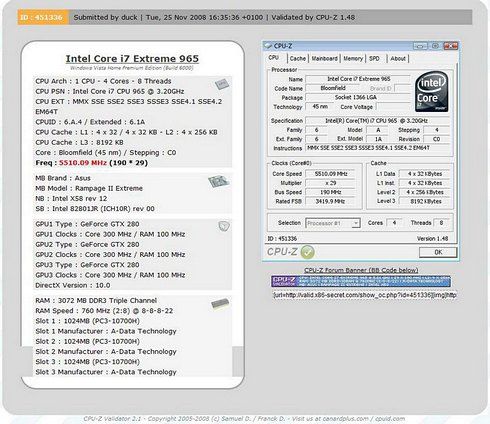Screen dimensions: 490x424
Task: Click the CPU chip icon beside CPU Arch
Action: [222, 84]
